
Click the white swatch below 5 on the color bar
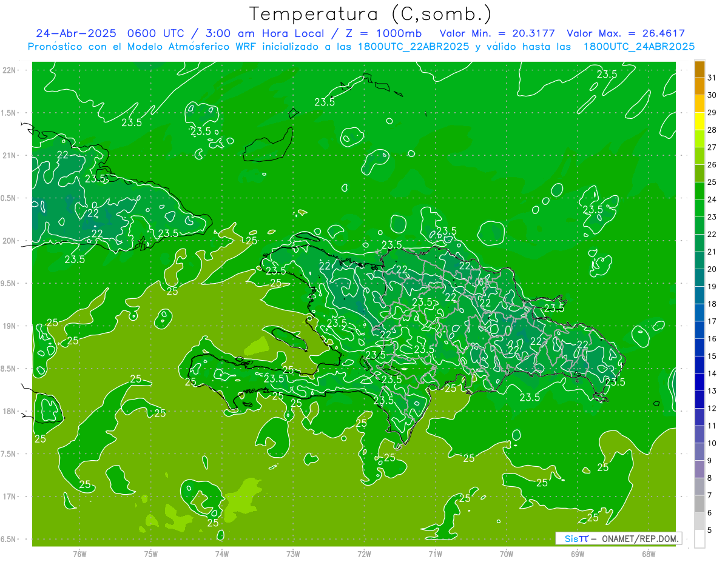[x=699, y=539]
